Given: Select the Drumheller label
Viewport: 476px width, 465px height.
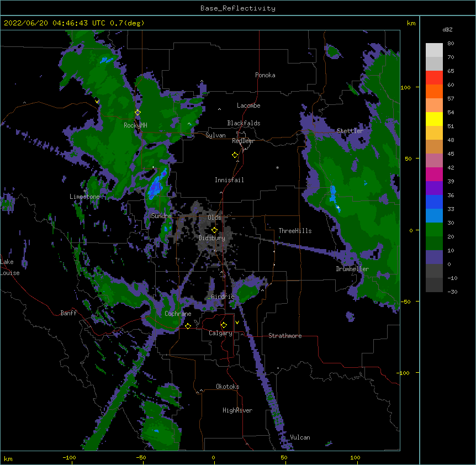Looking at the screenshot, I should point(352,269).
